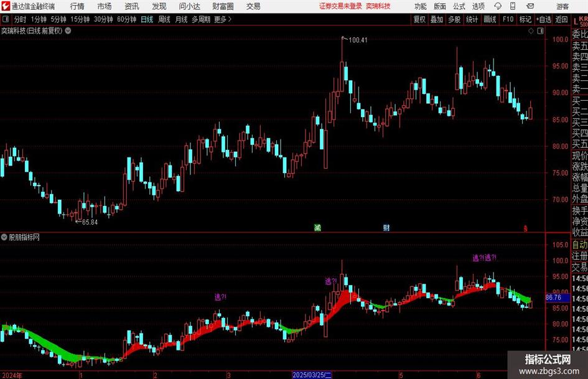The width and height of the screenshot is (588, 379).
Task: Click the 奕瑞科技 stock name in title bar
Action: [x=378, y=6]
